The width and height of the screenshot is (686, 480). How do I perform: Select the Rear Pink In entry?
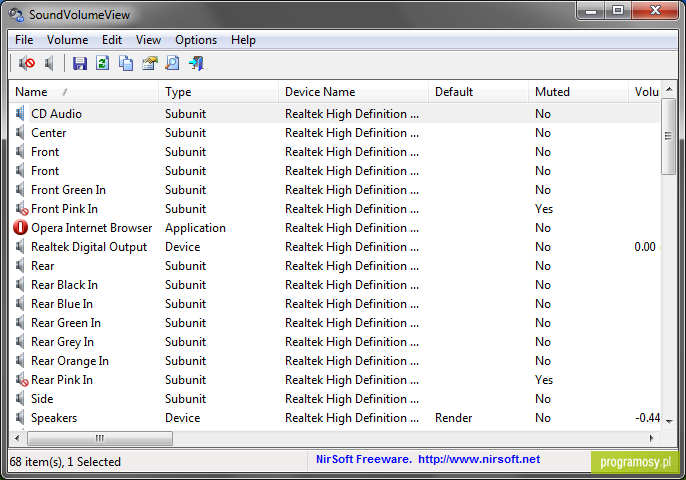click(x=62, y=380)
